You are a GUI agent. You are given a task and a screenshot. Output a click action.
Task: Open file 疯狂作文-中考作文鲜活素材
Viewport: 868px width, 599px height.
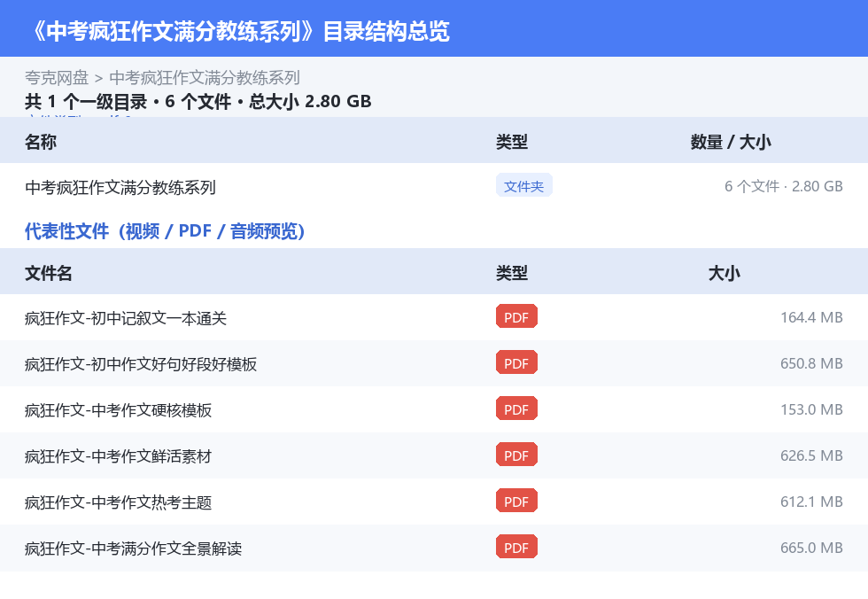[118, 455]
